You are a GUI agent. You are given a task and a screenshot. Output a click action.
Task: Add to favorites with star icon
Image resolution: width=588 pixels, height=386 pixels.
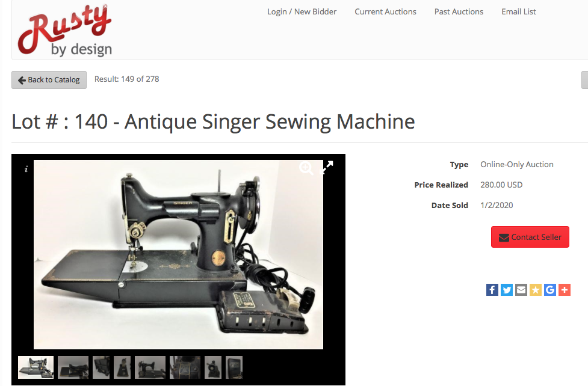[536, 290]
